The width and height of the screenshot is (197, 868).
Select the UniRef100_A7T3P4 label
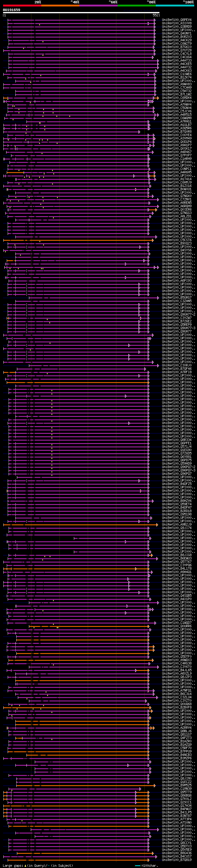177,819
